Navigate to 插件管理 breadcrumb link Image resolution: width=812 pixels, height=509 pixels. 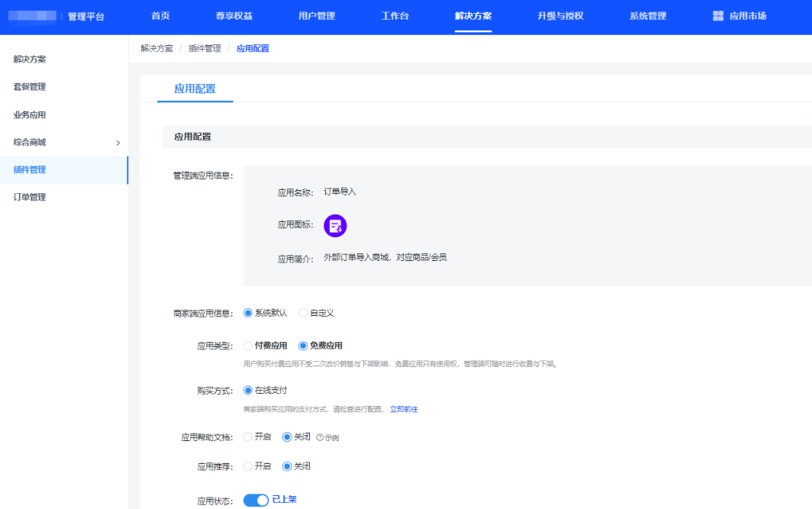pos(205,49)
